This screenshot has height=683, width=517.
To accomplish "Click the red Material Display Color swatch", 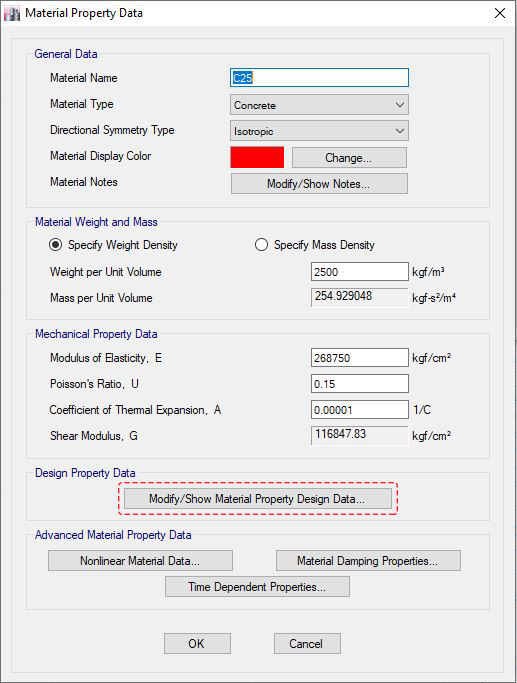I will click(257, 157).
